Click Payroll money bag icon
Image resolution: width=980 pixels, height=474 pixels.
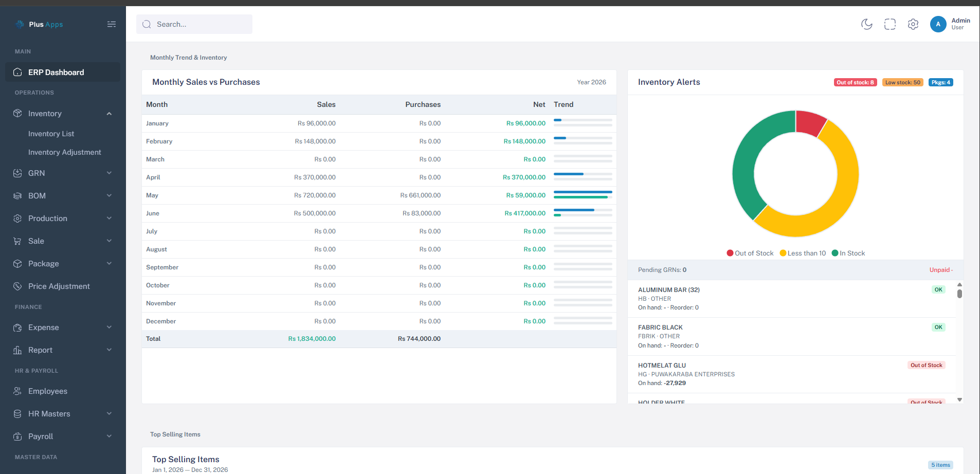(x=17, y=436)
